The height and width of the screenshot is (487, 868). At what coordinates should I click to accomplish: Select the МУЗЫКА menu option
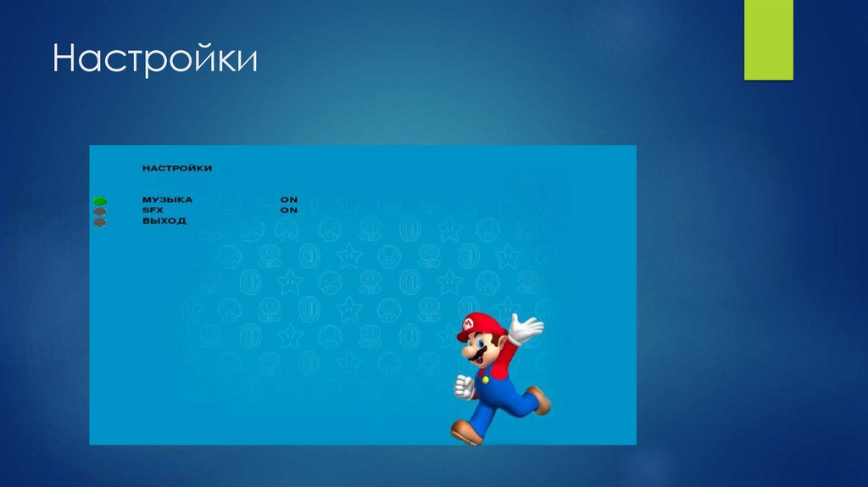tap(167, 199)
